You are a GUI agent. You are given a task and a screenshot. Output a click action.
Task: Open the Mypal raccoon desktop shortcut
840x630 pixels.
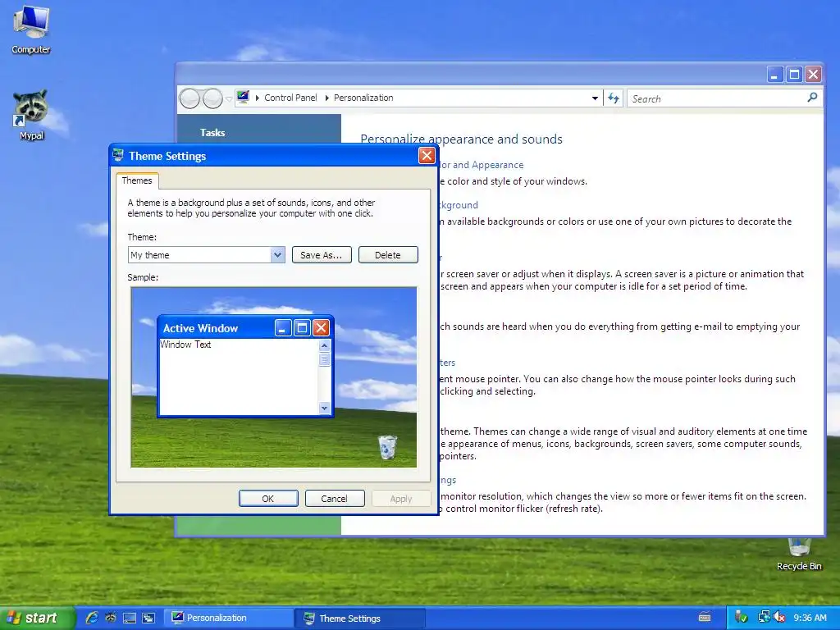tap(31, 115)
